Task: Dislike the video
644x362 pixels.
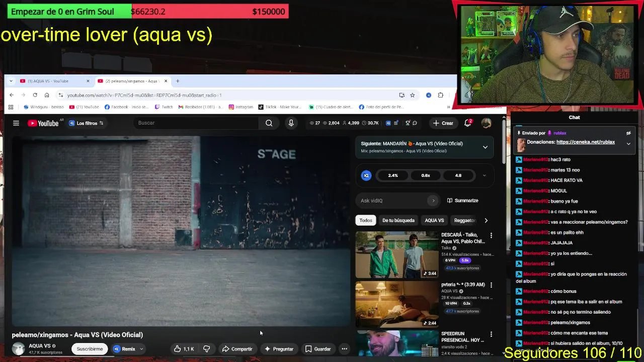Action: pos(206,349)
